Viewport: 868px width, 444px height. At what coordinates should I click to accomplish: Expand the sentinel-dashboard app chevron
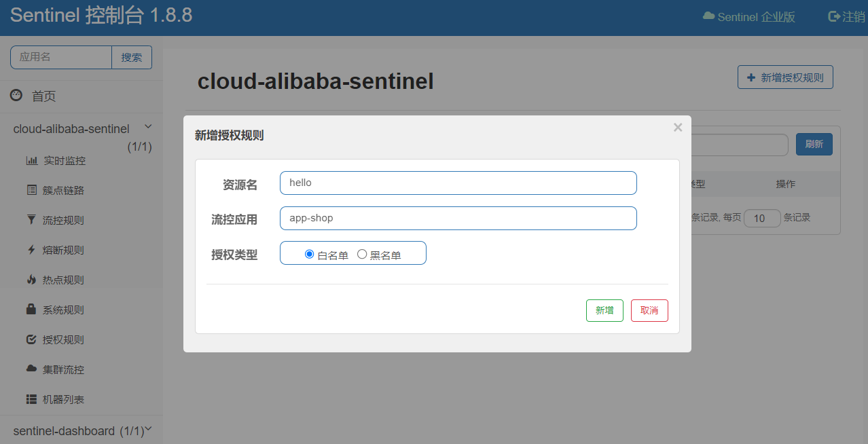click(149, 429)
